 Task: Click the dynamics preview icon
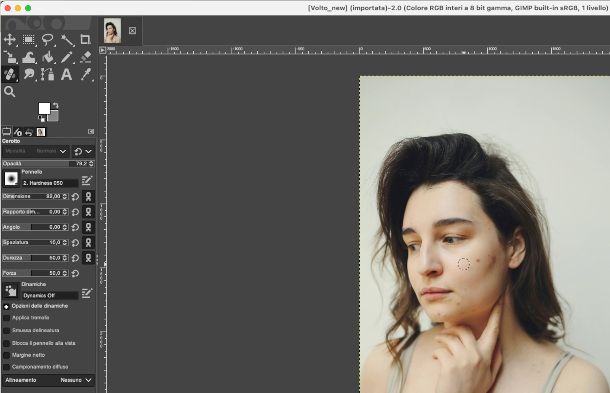11,291
